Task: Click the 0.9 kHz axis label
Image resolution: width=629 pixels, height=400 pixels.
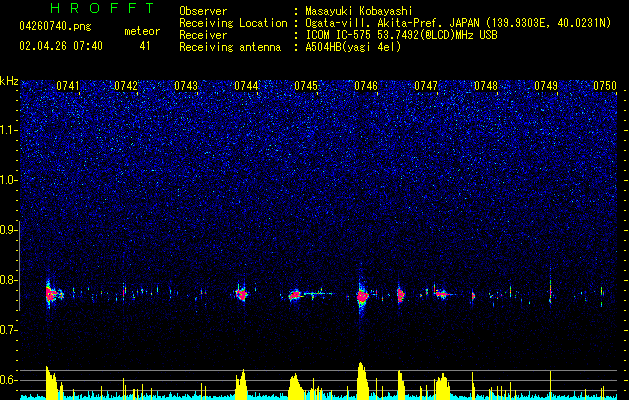Action: coord(9,230)
